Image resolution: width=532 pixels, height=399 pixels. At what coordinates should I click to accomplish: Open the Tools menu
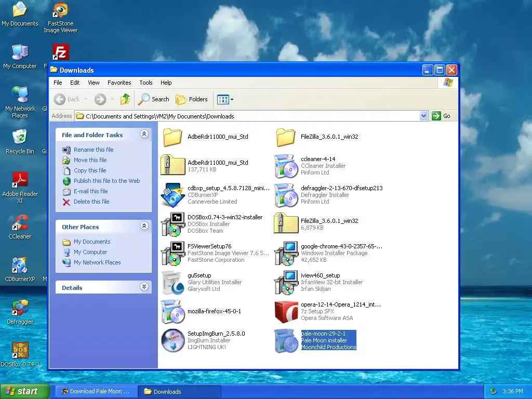[x=146, y=83]
